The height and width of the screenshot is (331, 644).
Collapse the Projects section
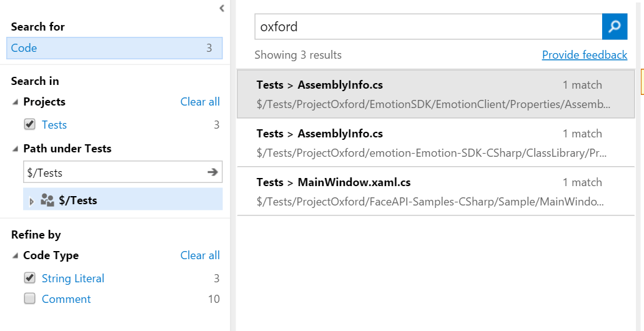(x=14, y=102)
